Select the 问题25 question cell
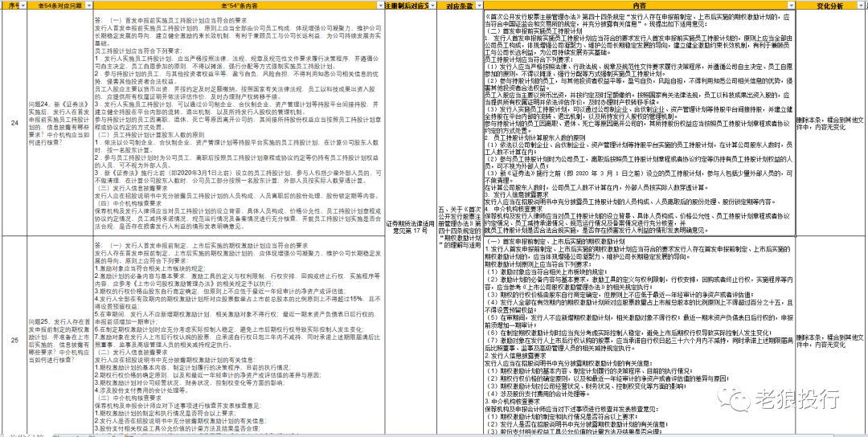The height and width of the screenshot is (437, 868). click(54, 339)
